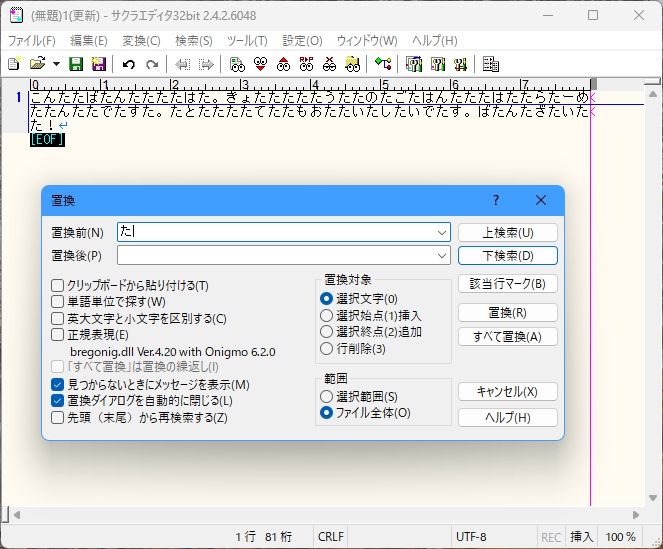This screenshot has height=549, width=663.
Task: Enable 正規表現(E) checkbox
Action: [x=58, y=335]
